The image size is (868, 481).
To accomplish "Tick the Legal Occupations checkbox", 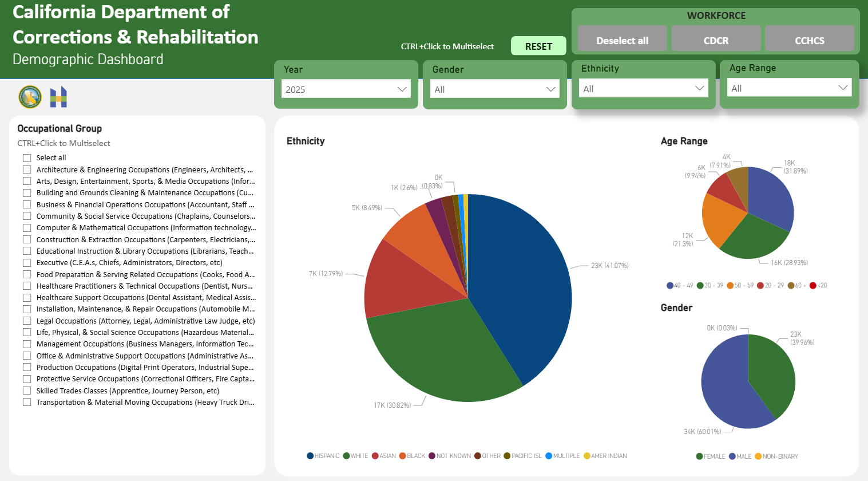I will click(x=27, y=321).
